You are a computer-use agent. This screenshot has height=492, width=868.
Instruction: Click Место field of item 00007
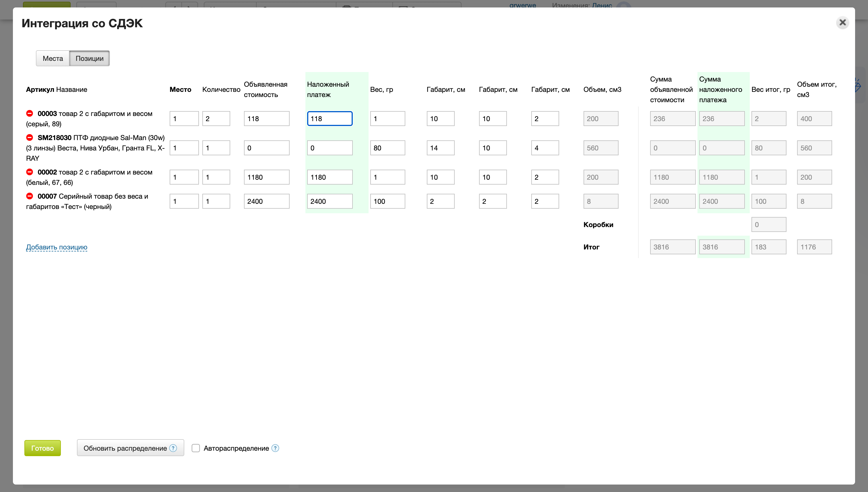[184, 201]
